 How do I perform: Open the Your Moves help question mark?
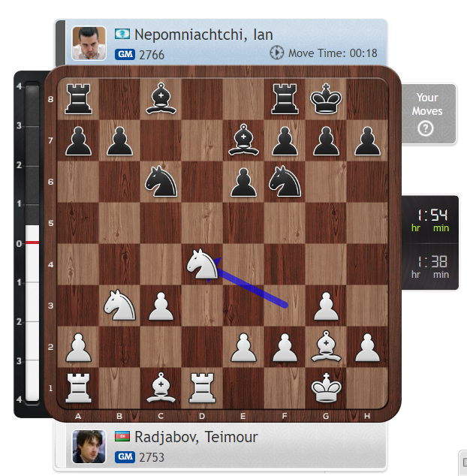coord(426,128)
